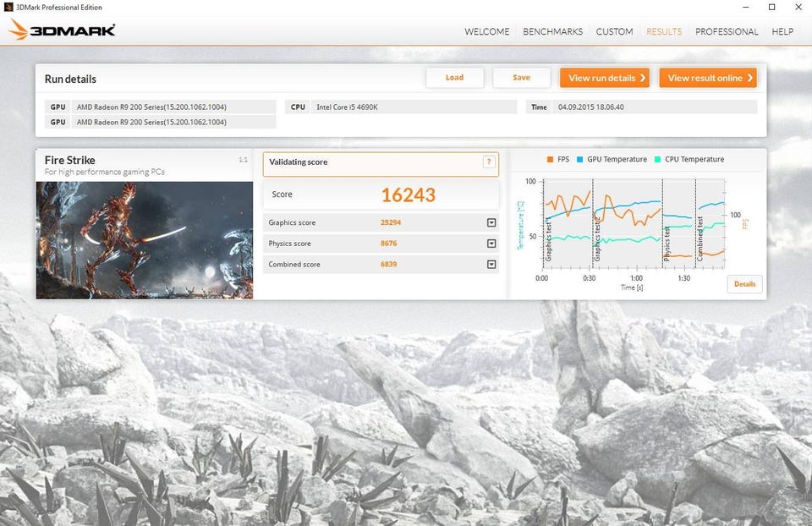Viewport: 812px width, 526px height.
Task: Expand the Combined score details
Action: click(x=491, y=265)
